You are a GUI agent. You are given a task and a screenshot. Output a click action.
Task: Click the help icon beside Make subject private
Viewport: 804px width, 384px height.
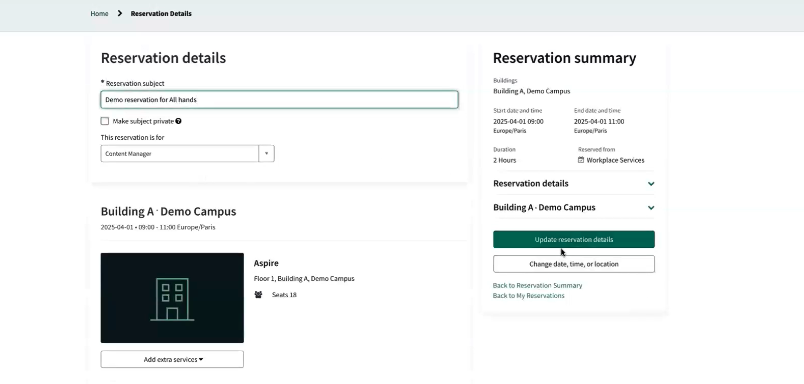pyautogui.click(x=178, y=122)
